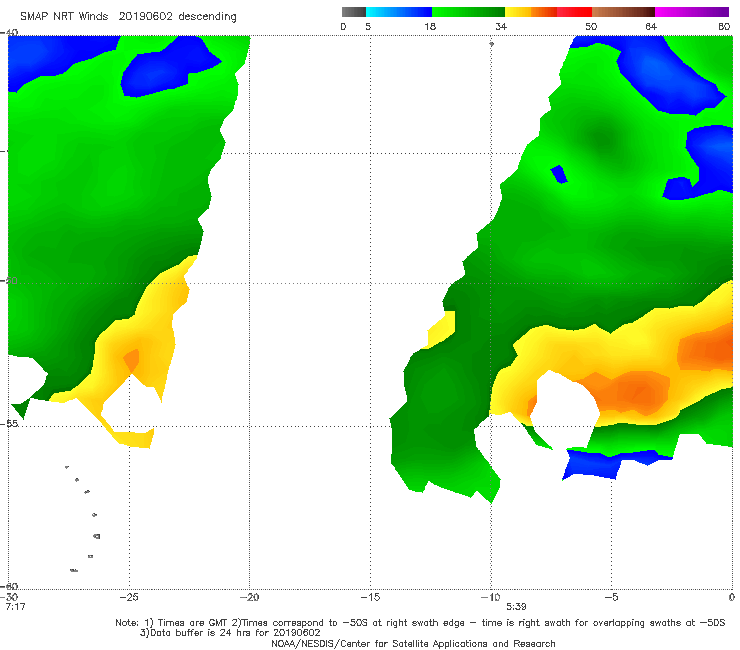This screenshot has width=740, height=650.
Task: Click the red segment of the color bar
Action: pos(574,12)
